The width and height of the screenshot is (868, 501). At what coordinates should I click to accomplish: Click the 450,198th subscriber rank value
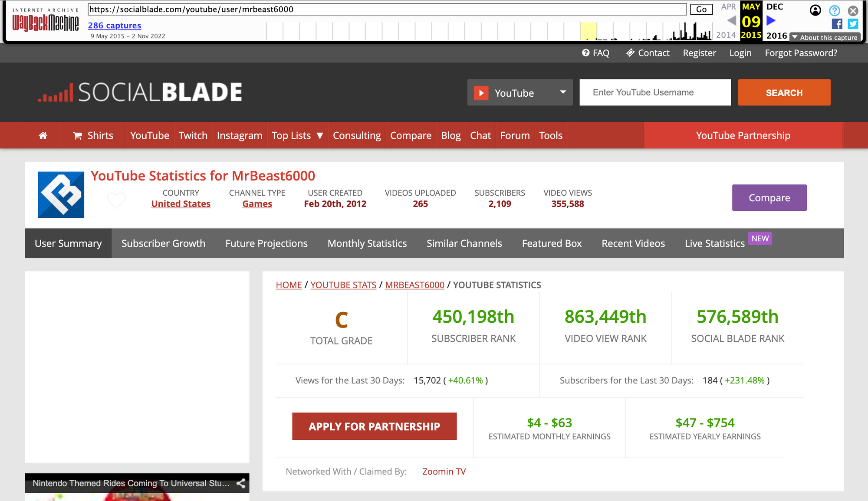click(x=473, y=317)
